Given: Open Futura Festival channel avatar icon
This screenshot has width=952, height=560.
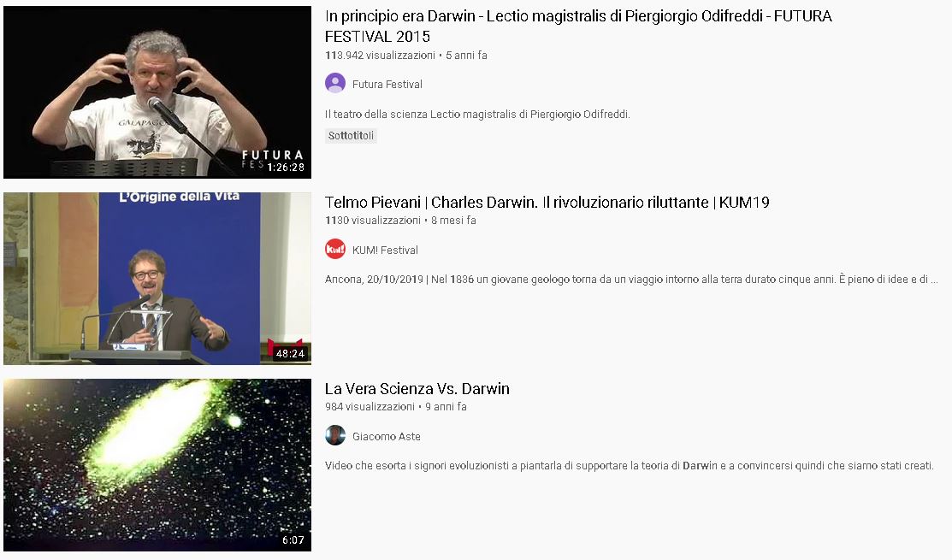Looking at the screenshot, I should (335, 83).
